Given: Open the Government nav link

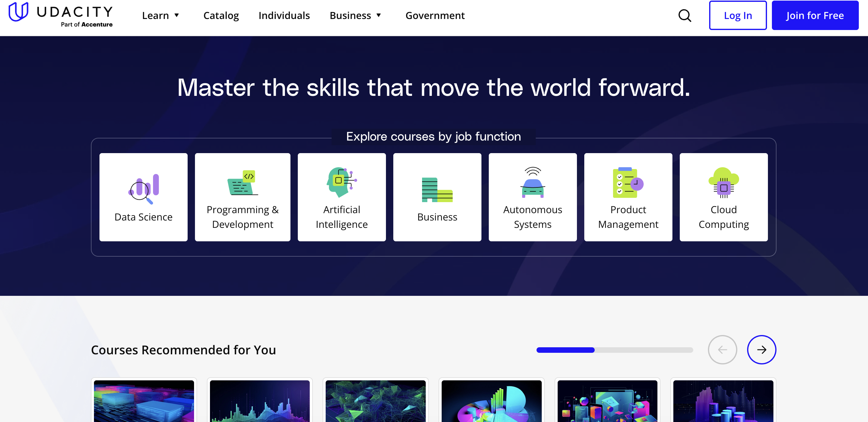Looking at the screenshot, I should [435, 16].
